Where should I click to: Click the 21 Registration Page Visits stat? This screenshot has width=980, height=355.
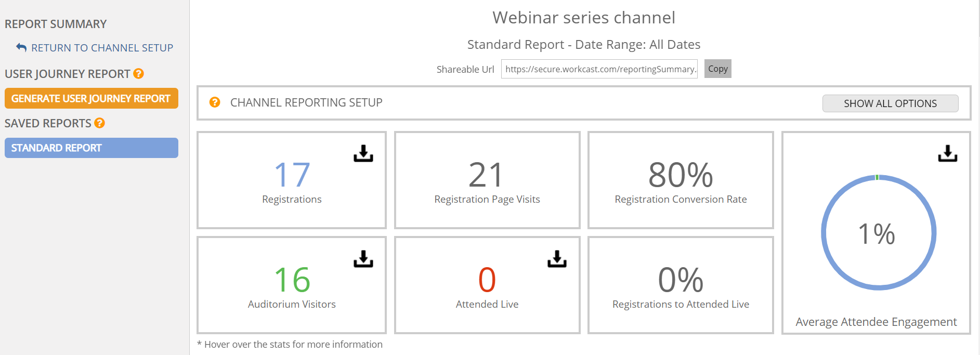(487, 180)
